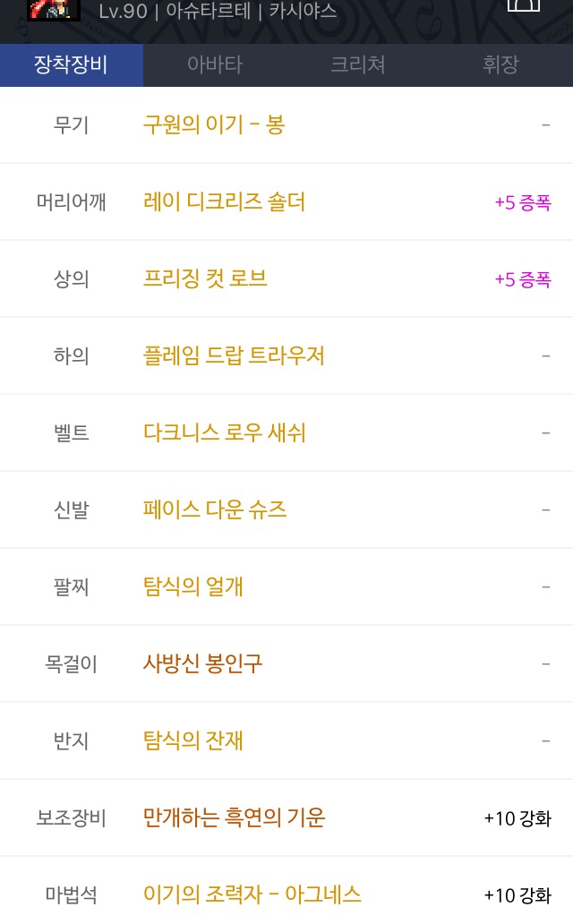Open 이기의 조력자 - 아그네스 magic stone

click(x=252, y=894)
